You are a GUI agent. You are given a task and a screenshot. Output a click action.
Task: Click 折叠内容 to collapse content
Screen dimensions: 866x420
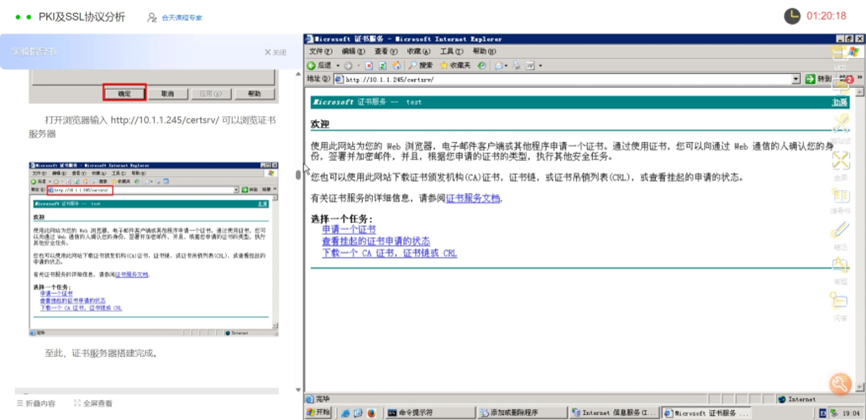(x=36, y=403)
